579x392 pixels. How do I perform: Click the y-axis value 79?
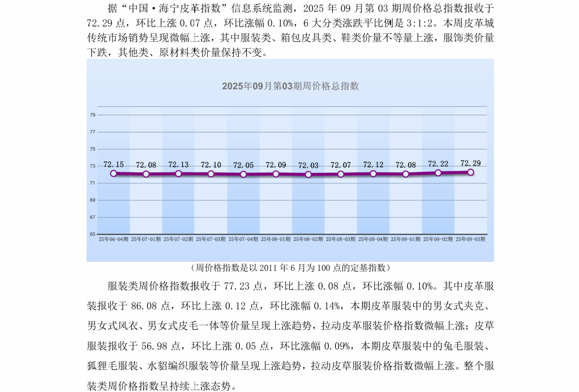(x=92, y=115)
